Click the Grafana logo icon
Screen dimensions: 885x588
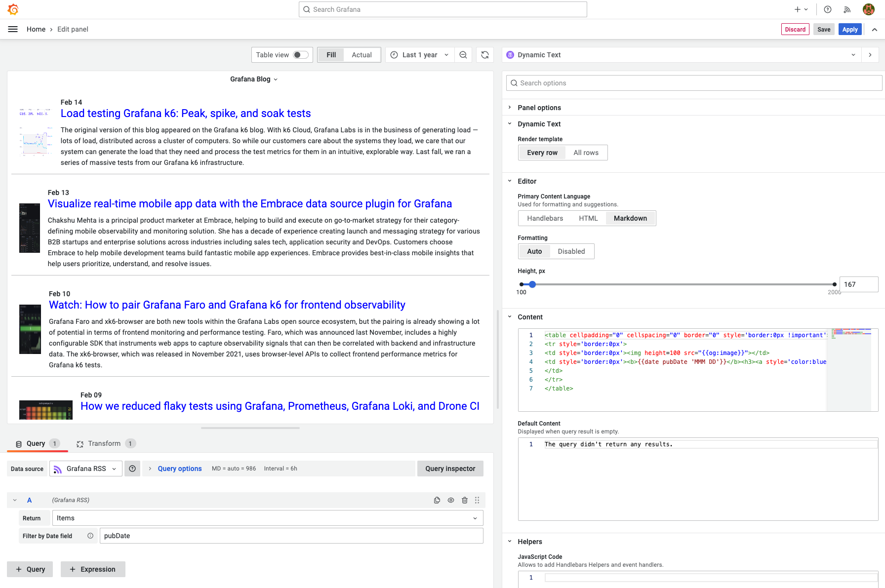point(13,9)
